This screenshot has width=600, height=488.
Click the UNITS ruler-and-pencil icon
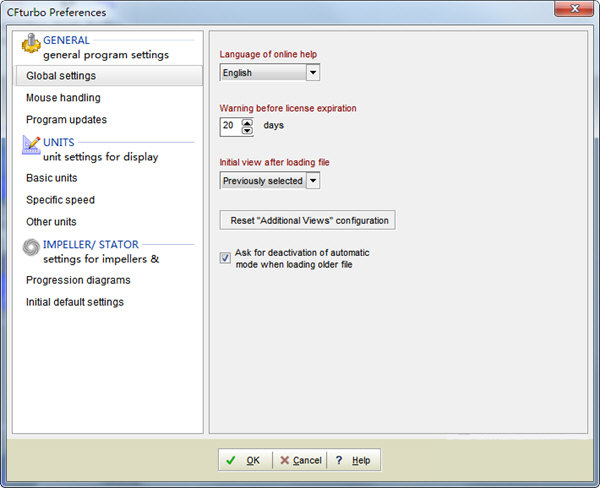(x=30, y=148)
